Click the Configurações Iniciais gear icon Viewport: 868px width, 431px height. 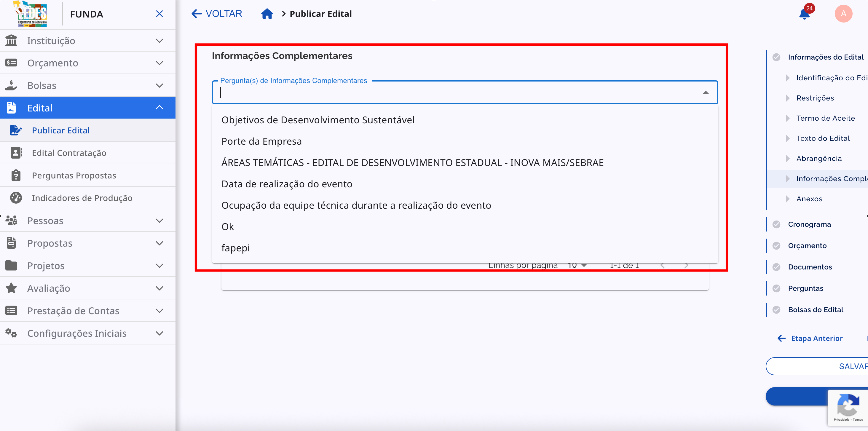tap(11, 333)
